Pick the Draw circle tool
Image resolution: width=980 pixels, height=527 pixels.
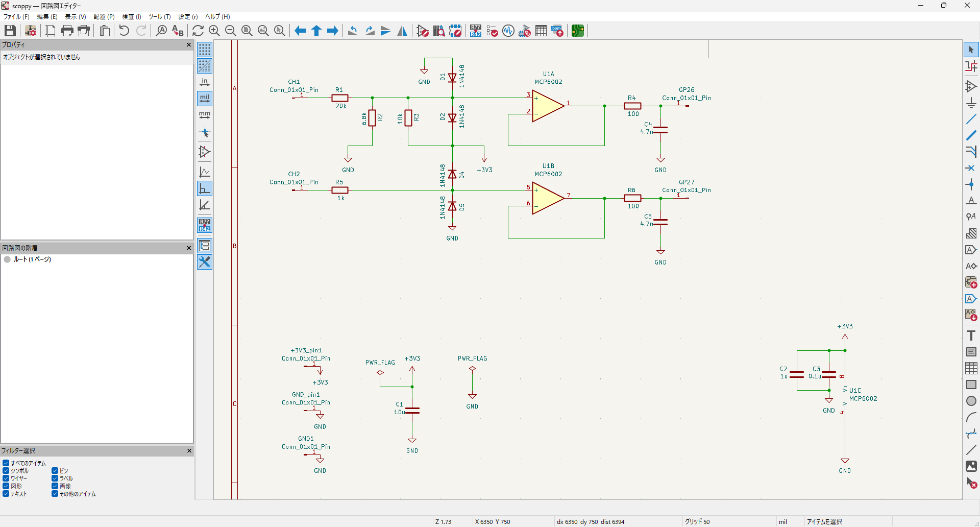971,401
